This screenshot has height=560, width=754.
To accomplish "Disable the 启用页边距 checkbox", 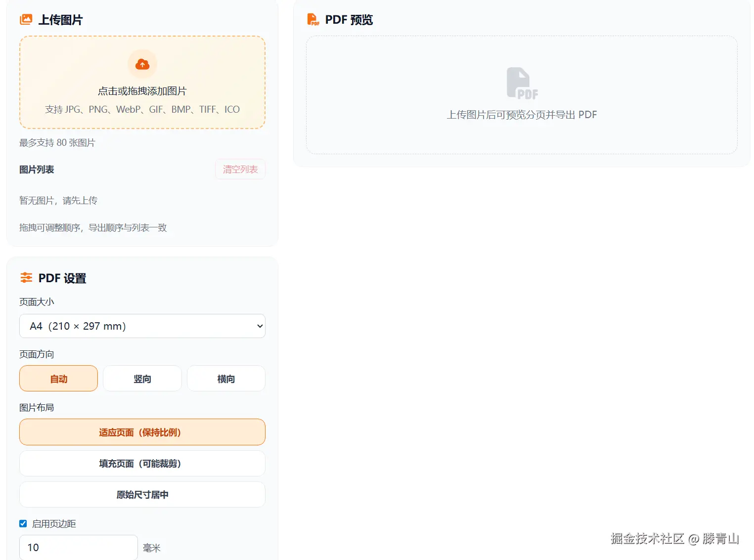I will pyautogui.click(x=23, y=523).
